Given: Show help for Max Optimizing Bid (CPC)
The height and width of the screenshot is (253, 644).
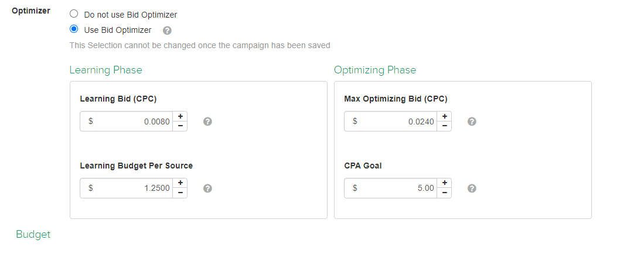Looking at the screenshot, I should pyautogui.click(x=472, y=122).
